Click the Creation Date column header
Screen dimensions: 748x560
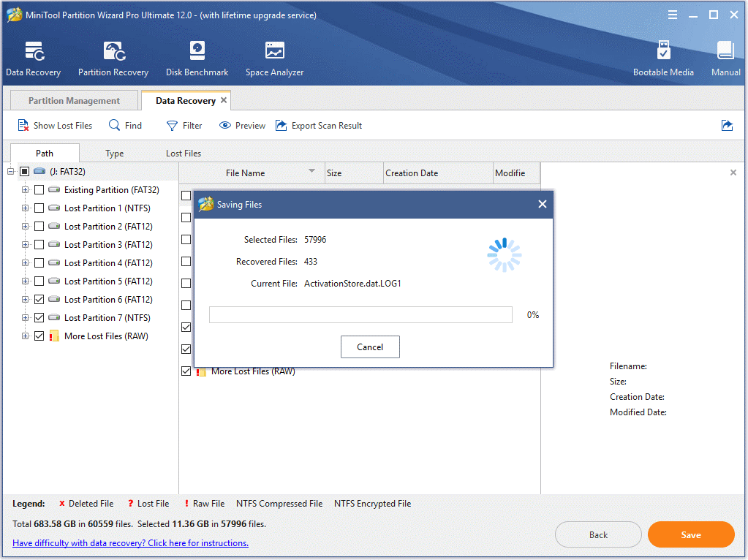pos(438,173)
